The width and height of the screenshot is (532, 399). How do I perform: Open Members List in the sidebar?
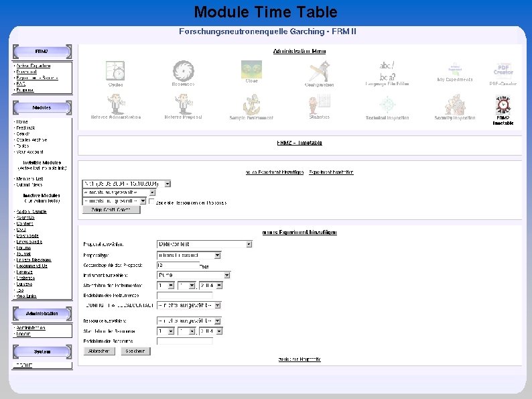29,179
